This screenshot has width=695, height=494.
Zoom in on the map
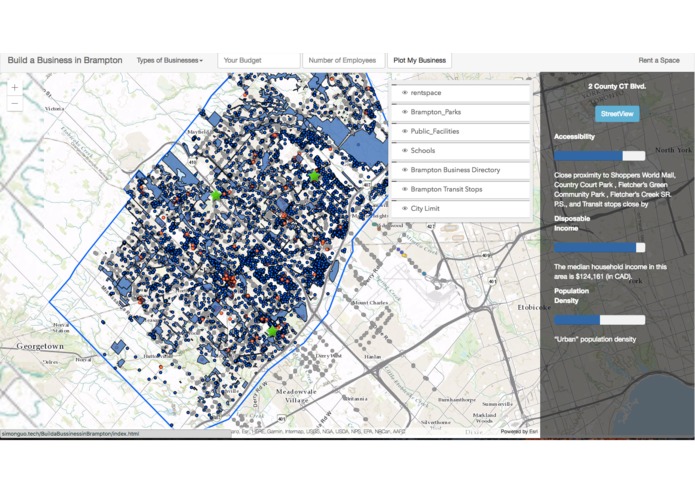click(x=15, y=88)
